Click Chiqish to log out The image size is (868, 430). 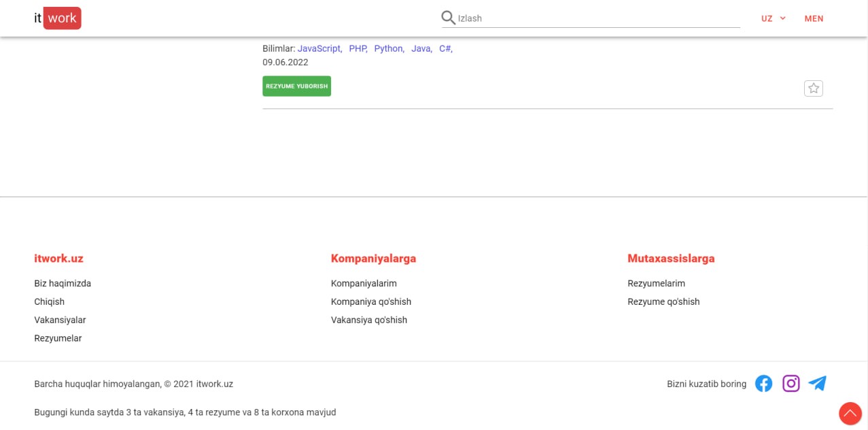(x=50, y=301)
